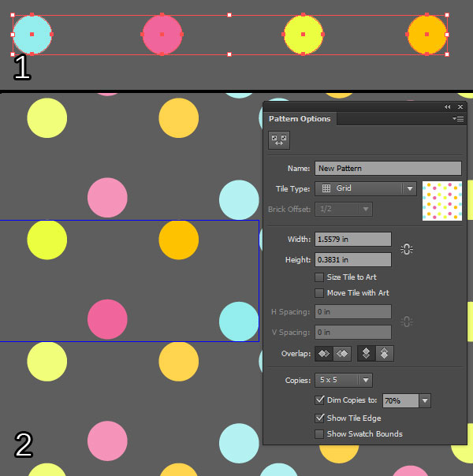Image resolution: width=473 pixels, height=476 pixels.
Task: Enable Move Tile with Art checkbox
Action: (319, 293)
